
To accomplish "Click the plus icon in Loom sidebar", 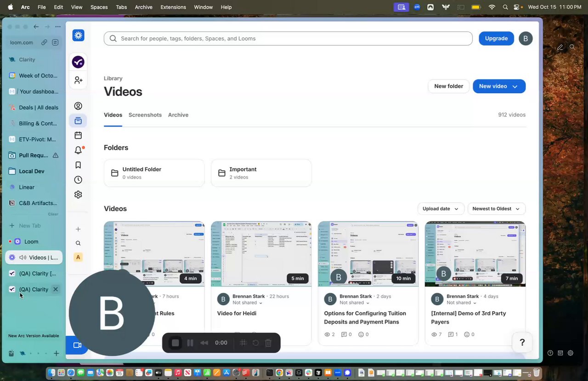I will point(78,229).
